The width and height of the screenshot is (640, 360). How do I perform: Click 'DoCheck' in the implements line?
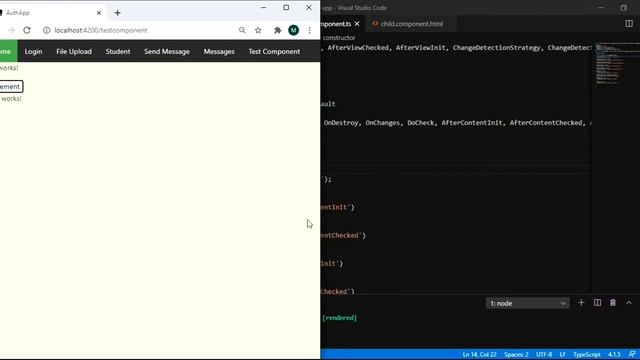[x=421, y=123]
